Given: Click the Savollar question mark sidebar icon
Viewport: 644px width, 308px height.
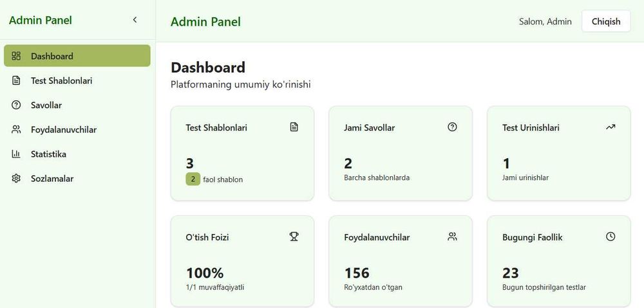Looking at the screenshot, I should click(x=17, y=105).
